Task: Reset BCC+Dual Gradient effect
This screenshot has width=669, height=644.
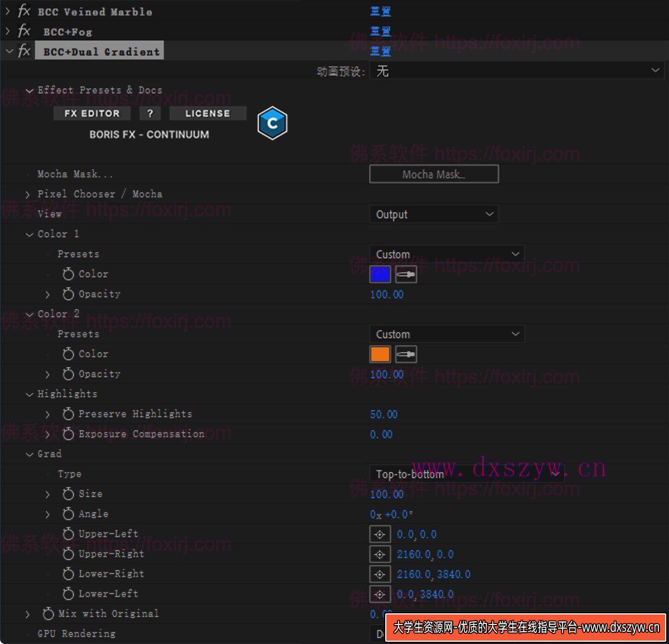Action: pos(380,51)
